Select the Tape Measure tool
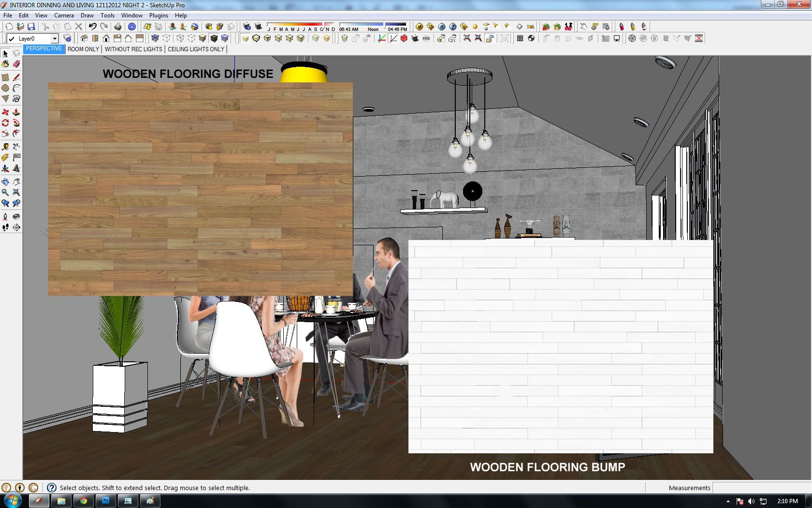 (5, 147)
